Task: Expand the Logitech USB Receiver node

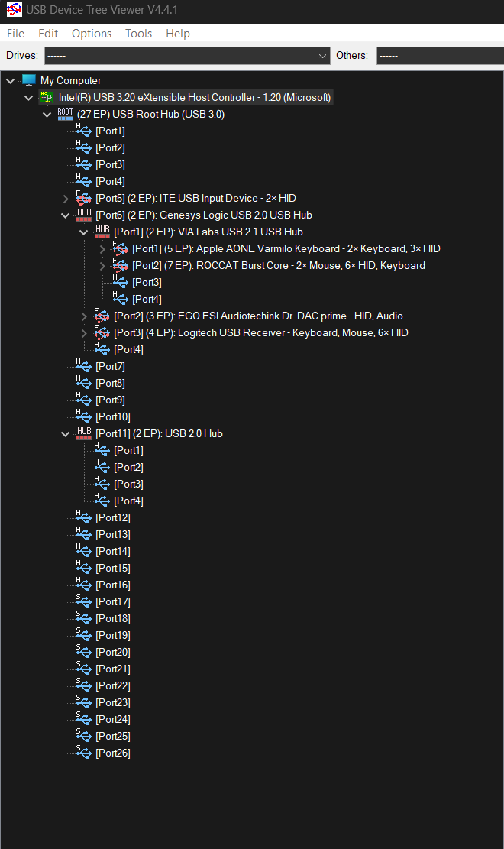Action: (x=83, y=333)
